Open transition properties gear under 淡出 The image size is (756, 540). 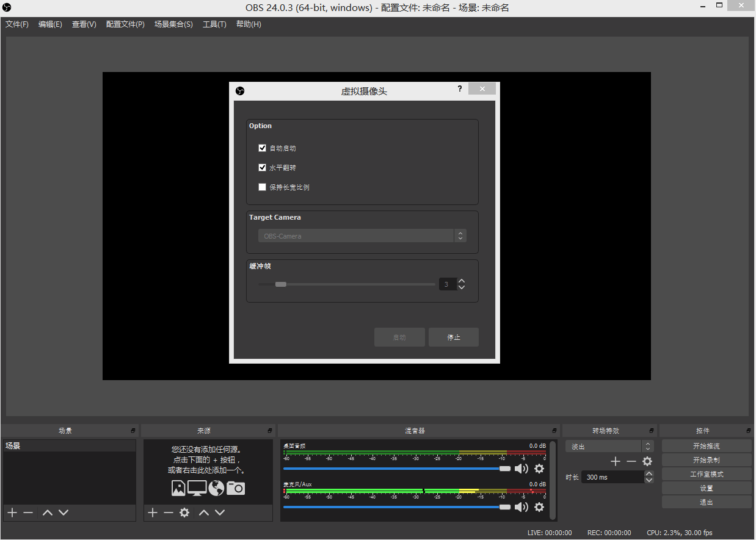point(647,461)
